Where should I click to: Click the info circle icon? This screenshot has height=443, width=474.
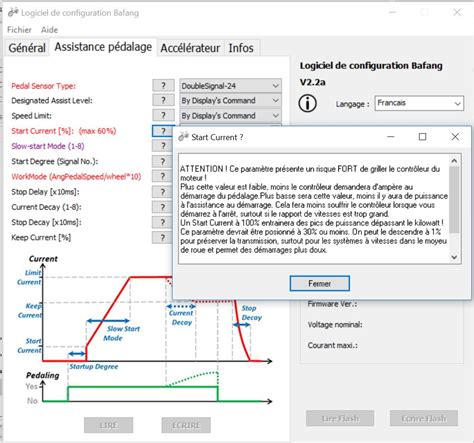pyautogui.click(x=307, y=103)
